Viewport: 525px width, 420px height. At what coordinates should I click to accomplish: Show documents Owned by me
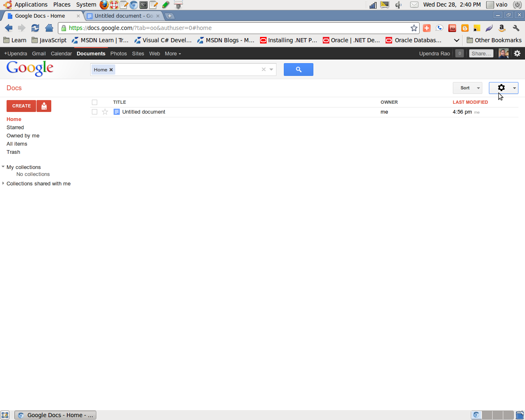click(23, 136)
